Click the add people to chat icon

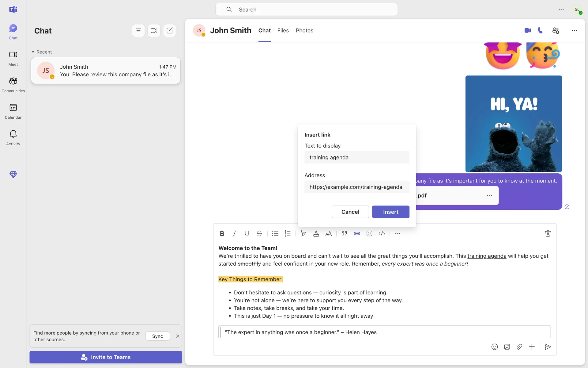click(556, 30)
